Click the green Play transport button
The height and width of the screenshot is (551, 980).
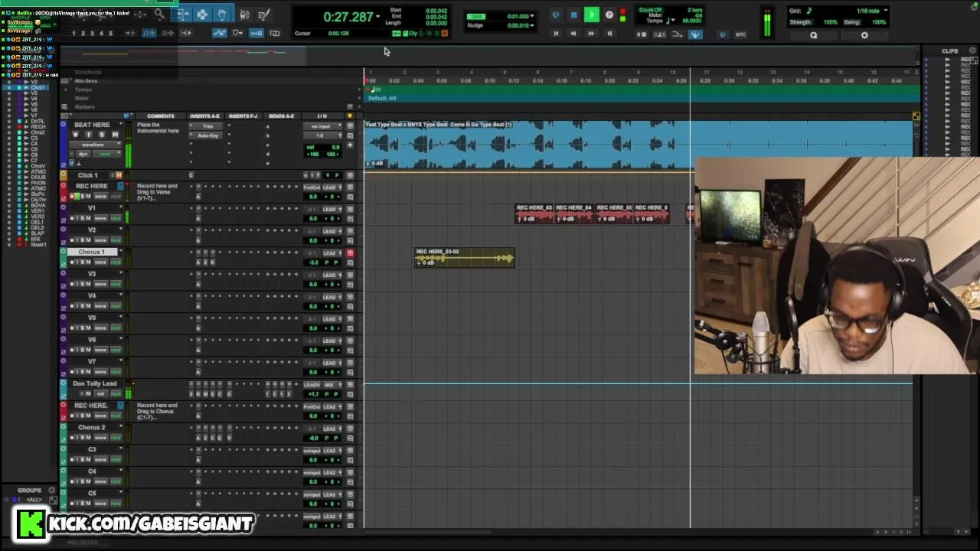pyautogui.click(x=591, y=15)
